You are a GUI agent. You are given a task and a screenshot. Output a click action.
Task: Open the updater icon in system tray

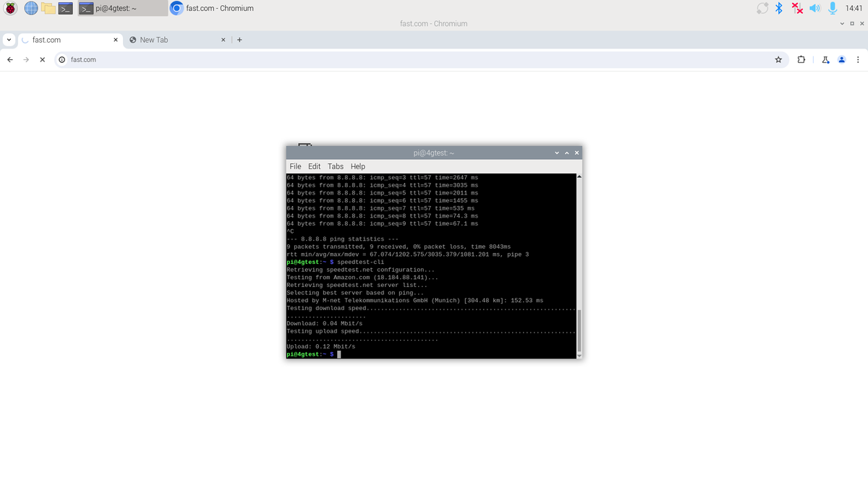[762, 9]
